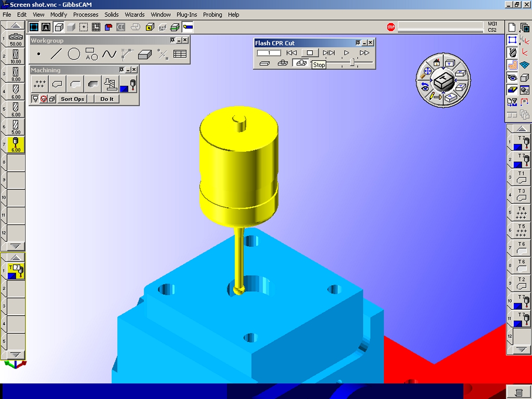The width and height of the screenshot is (532, 399).
Task: Toggle the eye view control palette button
Action: tap(512, 78)
